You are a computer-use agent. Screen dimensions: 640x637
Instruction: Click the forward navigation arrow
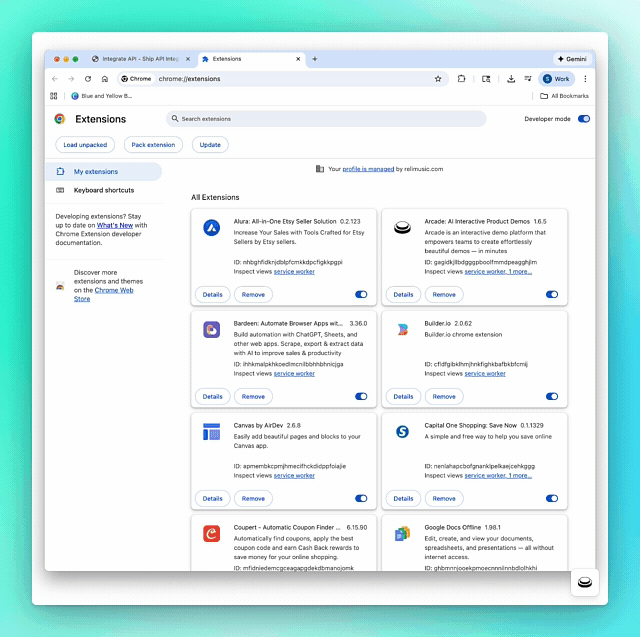(71, 79)
